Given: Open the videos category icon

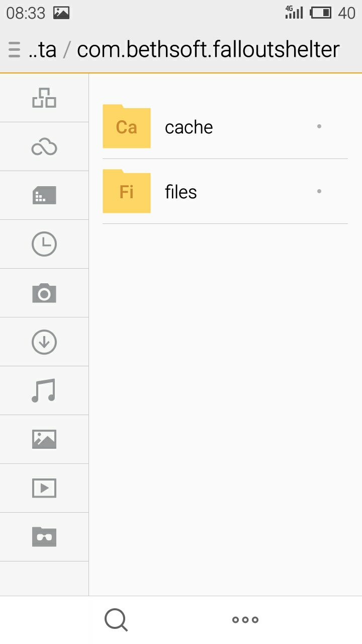Looking at the screenshot, I should [44, 488].
